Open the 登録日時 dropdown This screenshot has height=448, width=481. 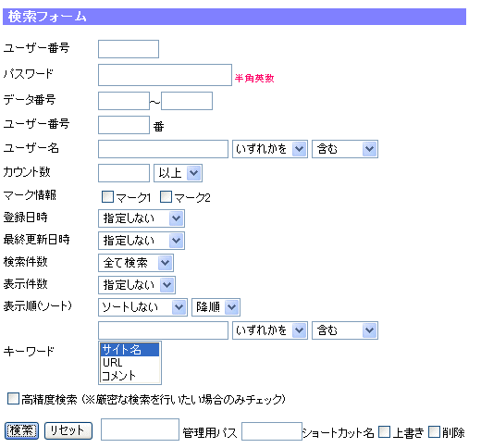142,218
